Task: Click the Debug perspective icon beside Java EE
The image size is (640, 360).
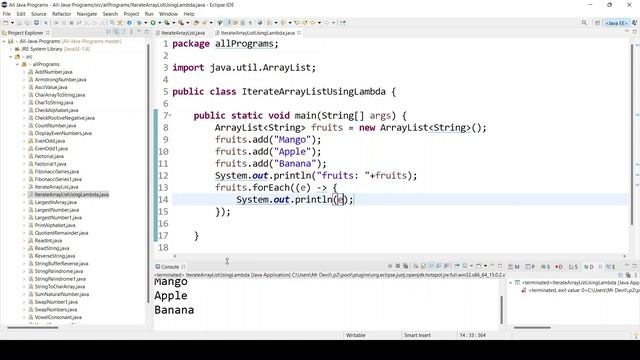Action: tap(634, 23)
